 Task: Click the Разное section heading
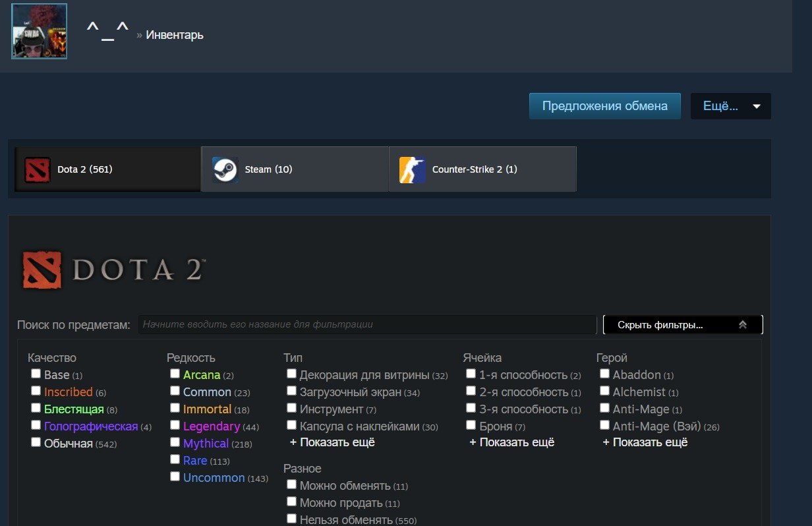click(x=303, y=469)
